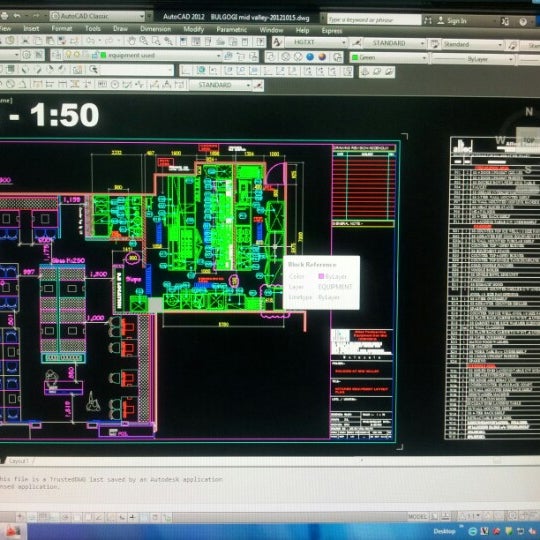Switch to the Layout1 tab
Screen dimensions: 540x540
pos(18,460)
